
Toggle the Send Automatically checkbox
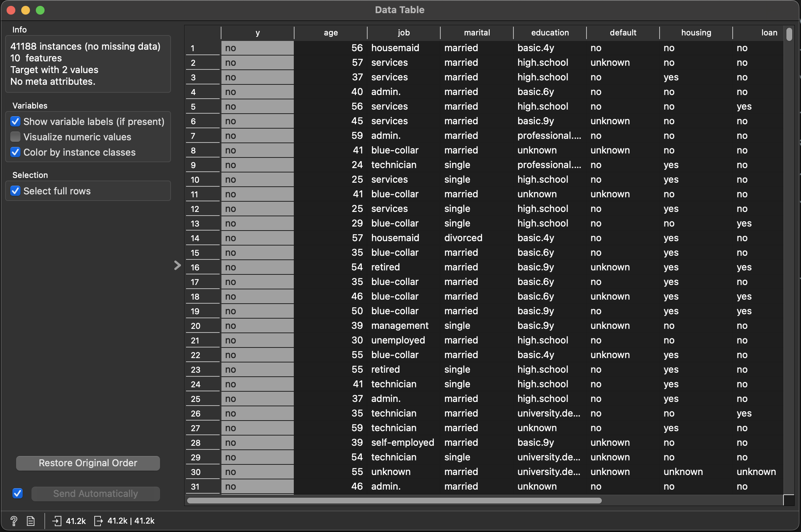click(18, 493)
